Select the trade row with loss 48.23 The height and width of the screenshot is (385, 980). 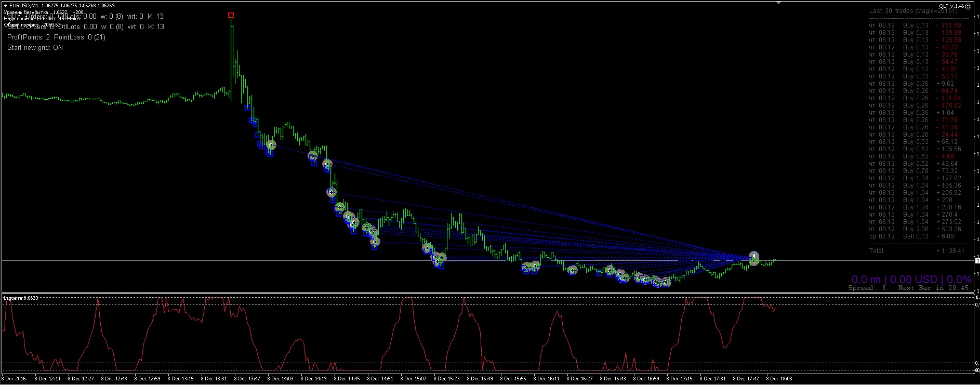[x=913, y=47]
